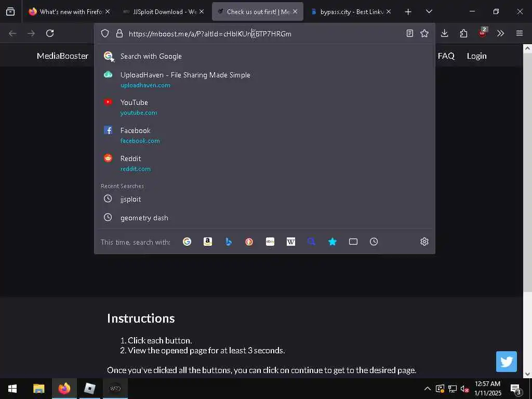Search this time with Amazon icon
This screenshot has height=399, width=532.
coord(208,242)
